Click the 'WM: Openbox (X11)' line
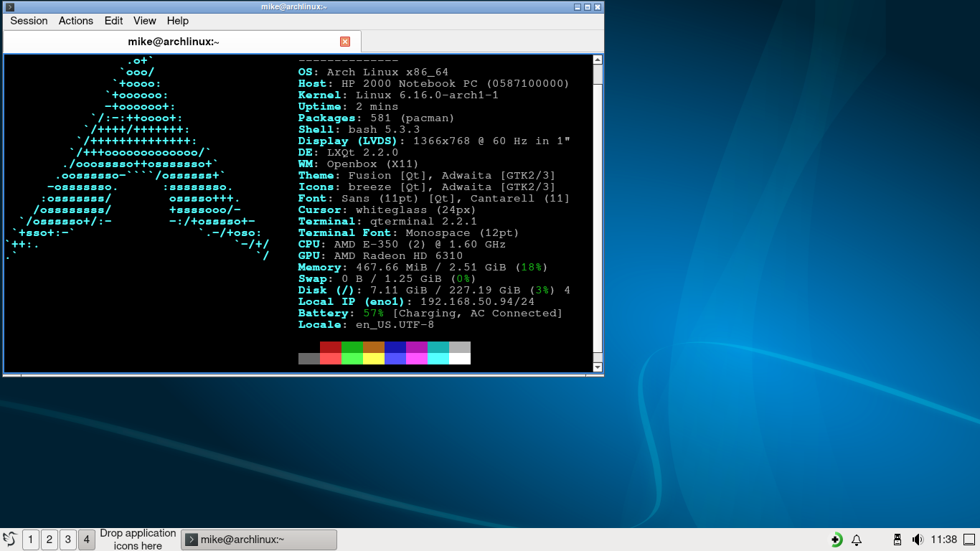The width and height of the screenshot is (980, 551). [359, 164]
